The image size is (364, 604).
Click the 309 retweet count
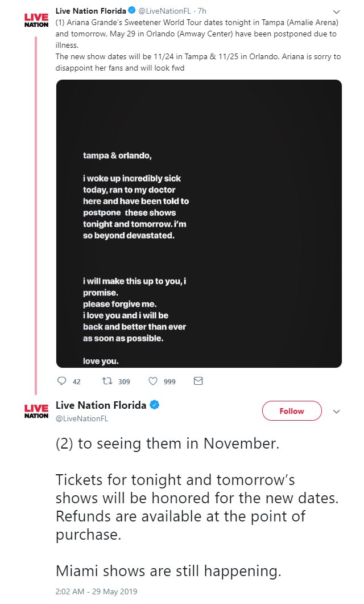pyautogui.click(x=124, y=382)
